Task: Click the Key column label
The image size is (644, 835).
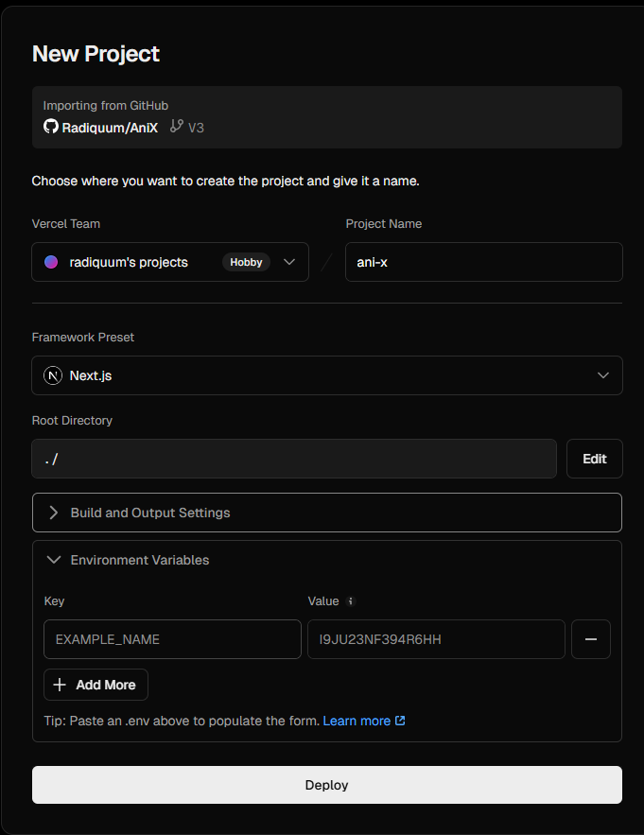Action: (54, 600)
